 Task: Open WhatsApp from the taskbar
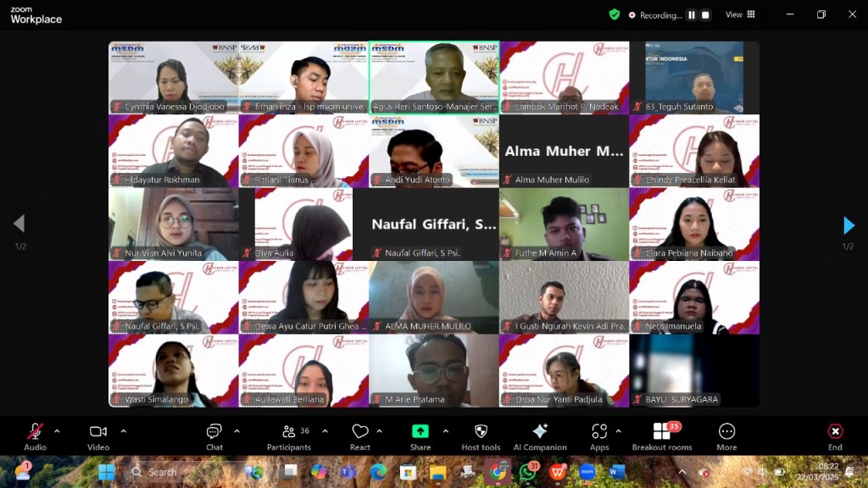(529, 472)
